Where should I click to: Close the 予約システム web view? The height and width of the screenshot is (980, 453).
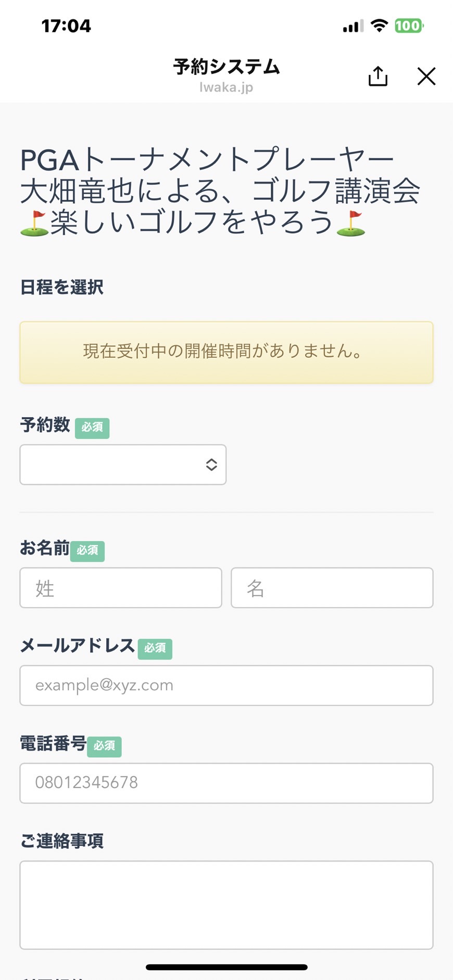(x=426, y=76)
